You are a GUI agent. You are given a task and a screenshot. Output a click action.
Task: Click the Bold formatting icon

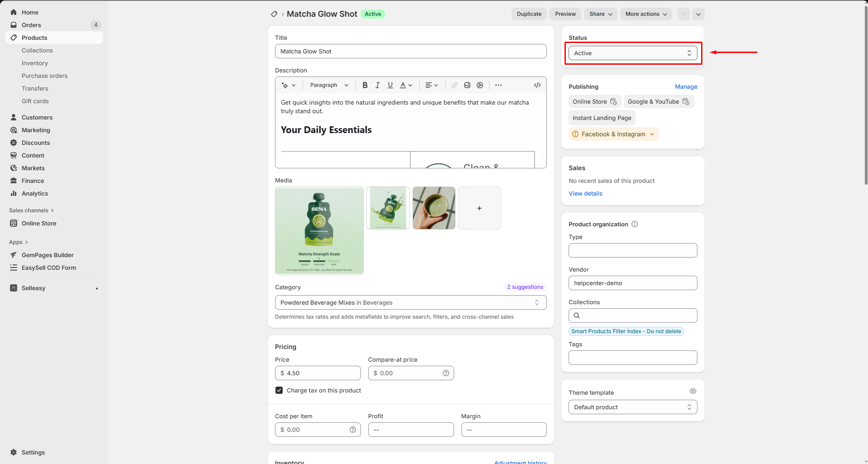365,85
